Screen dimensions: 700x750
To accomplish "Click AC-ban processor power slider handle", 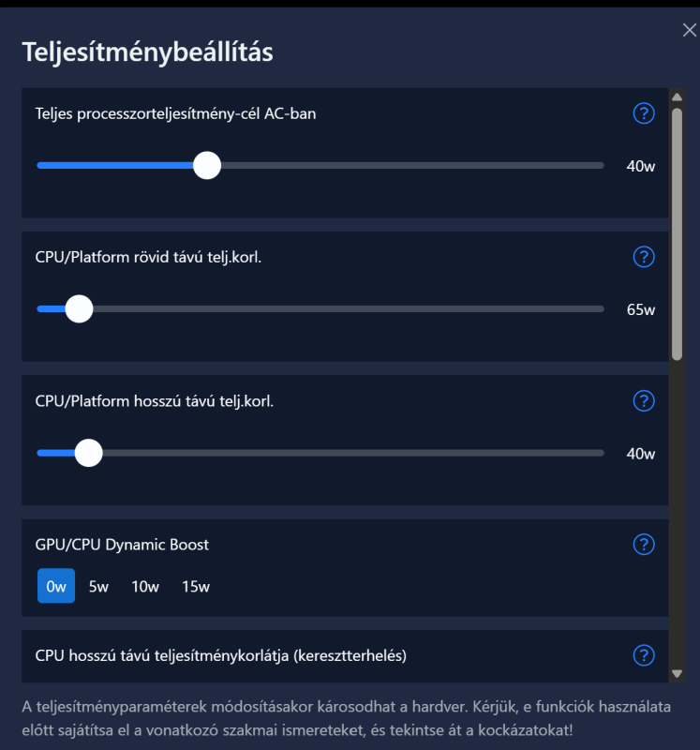I will (x=207, y=165).
